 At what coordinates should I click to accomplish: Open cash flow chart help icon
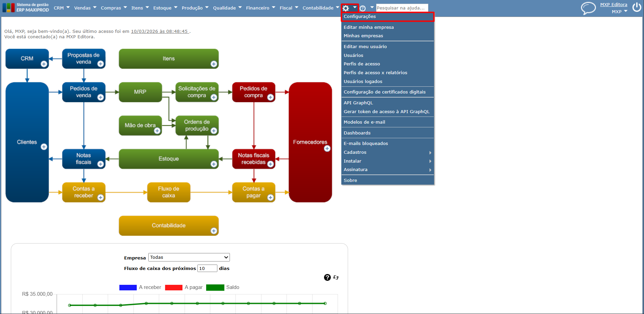[327, 277]
